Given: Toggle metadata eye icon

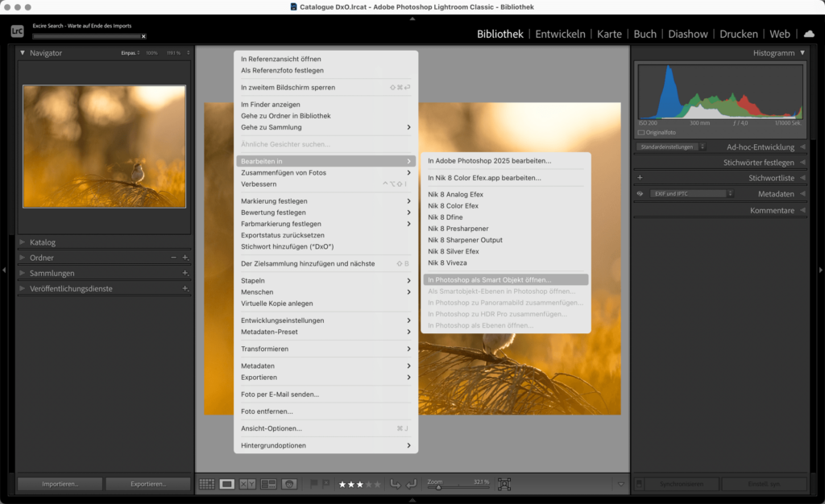Looking at the screenshot, I should pyautogui.click(x=640, y=193).
